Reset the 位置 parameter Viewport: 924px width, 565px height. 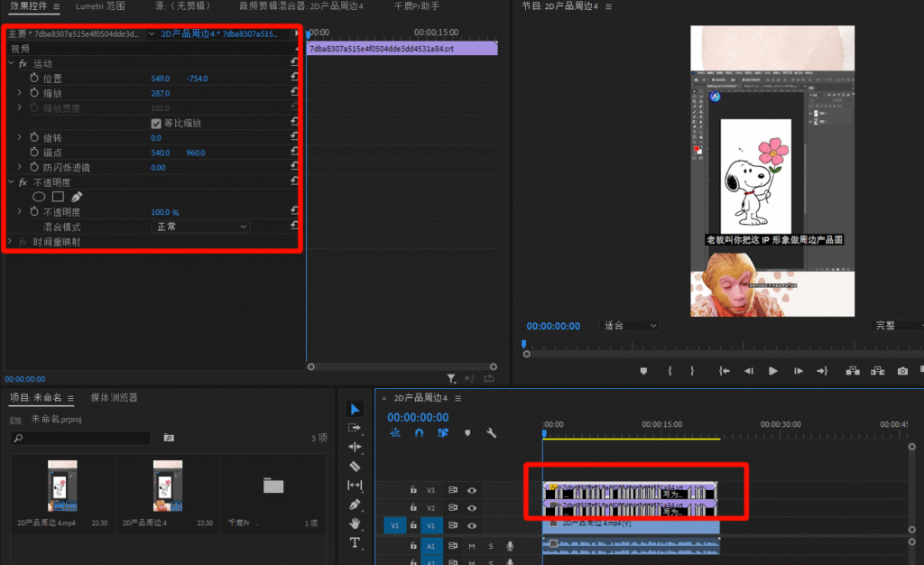click(294, 79)
